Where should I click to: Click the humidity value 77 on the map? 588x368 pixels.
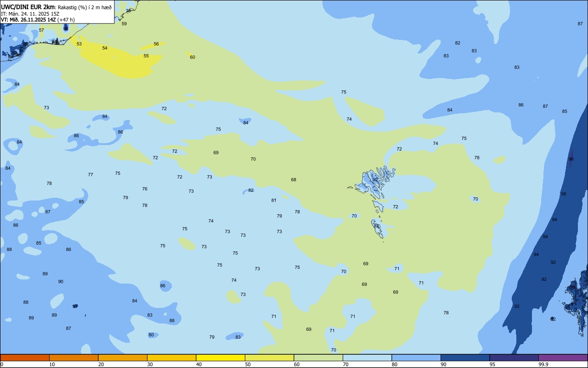click(90, 175)
